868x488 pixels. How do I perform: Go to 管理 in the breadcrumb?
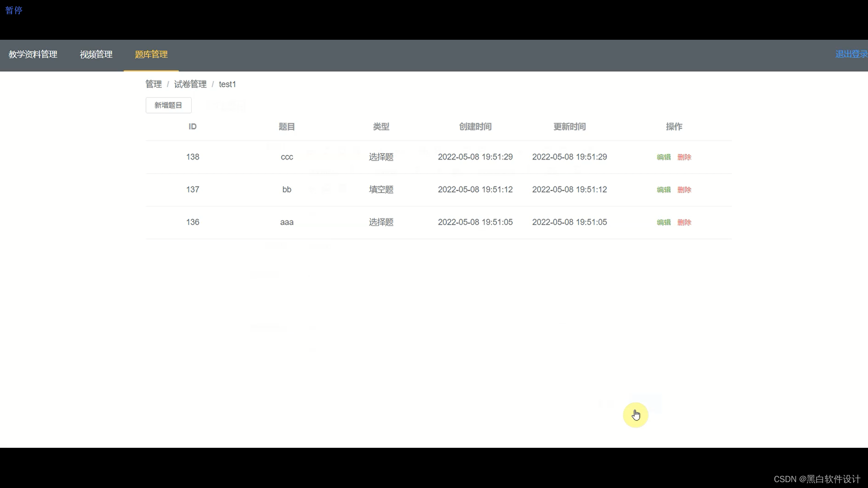[x=154, y=84]
